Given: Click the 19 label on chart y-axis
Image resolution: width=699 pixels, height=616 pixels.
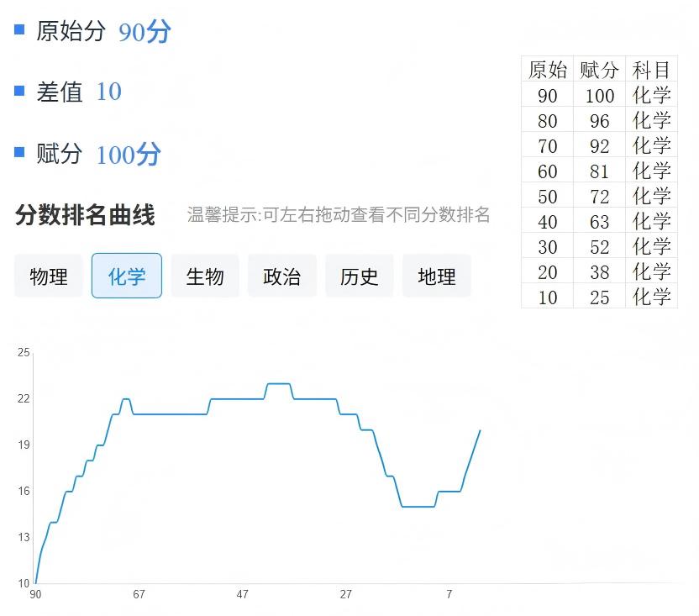Looking at the screenshot, I should 24,445.
